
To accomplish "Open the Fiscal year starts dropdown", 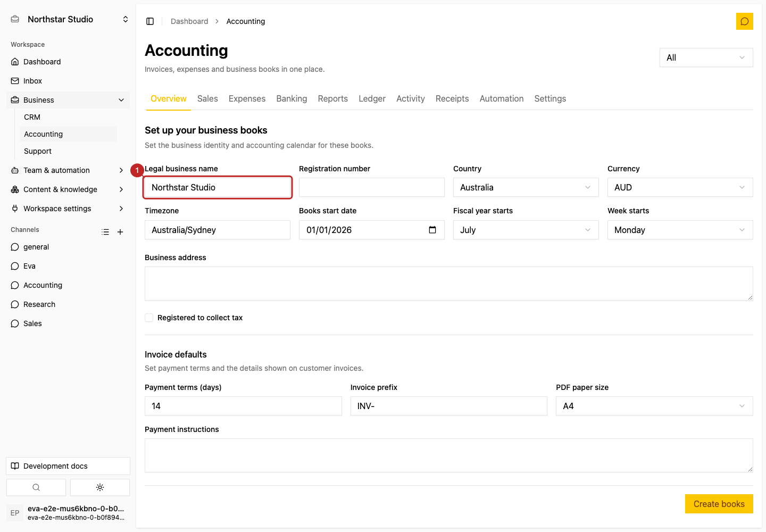I will (x=526, y=230).
